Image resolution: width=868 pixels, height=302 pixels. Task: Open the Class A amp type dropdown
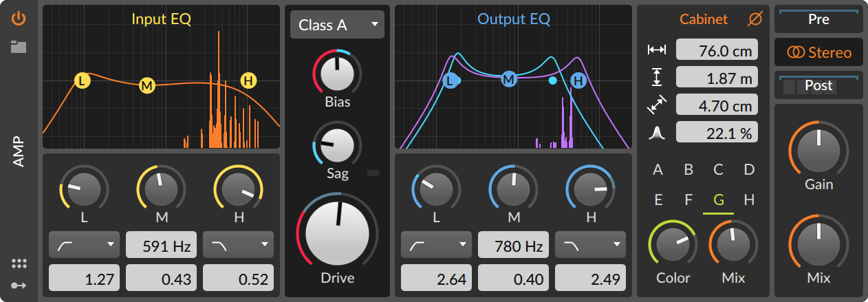click(x=337, y=25)
